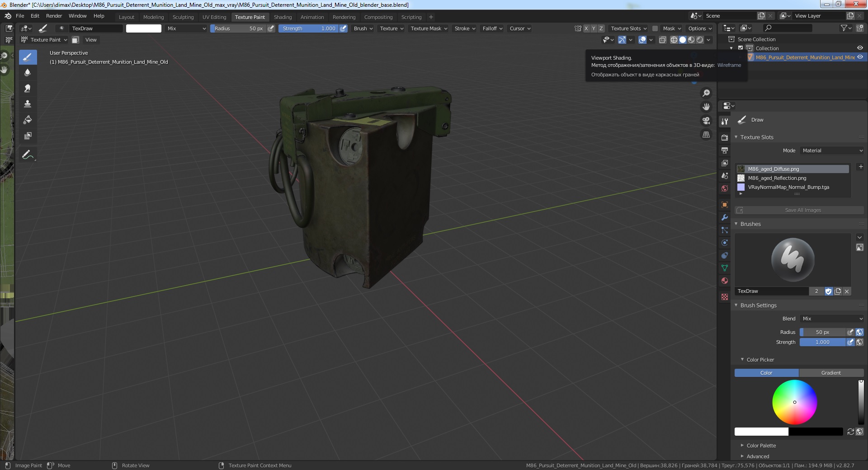
Task: Switch perspective/orthographic grid gizmo
Action: 706,135
